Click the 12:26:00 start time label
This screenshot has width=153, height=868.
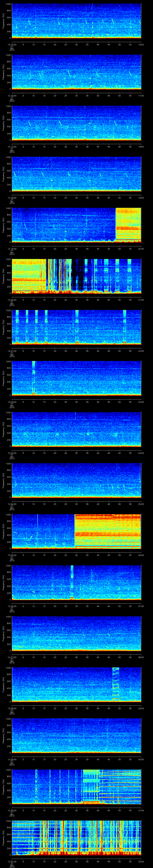pyautogui.click(x=12, y=606)
